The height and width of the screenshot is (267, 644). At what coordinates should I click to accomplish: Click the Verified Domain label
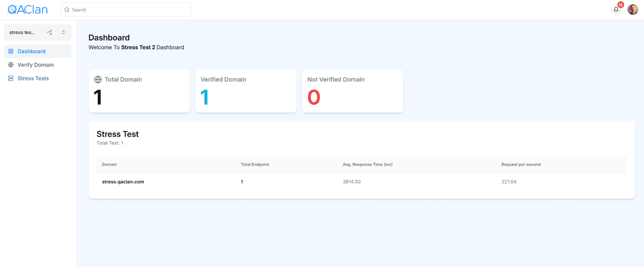[223, 80]
